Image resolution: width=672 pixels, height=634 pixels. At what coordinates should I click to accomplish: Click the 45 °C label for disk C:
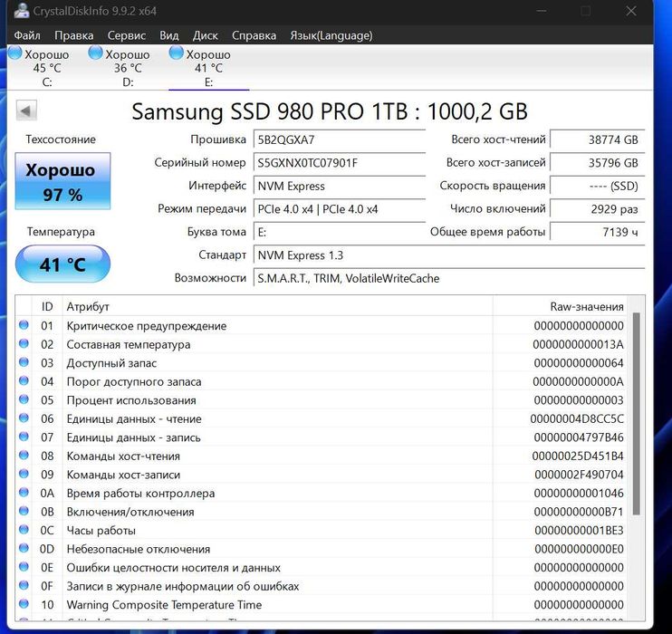pos(47,68)
